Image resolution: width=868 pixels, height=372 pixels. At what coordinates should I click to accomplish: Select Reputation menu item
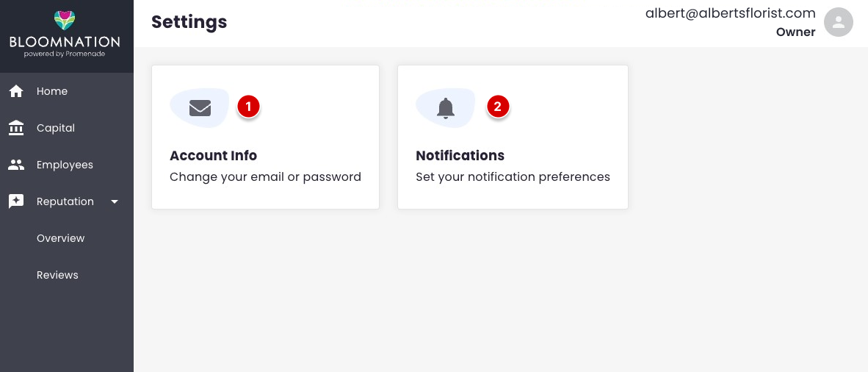(66, 201)
